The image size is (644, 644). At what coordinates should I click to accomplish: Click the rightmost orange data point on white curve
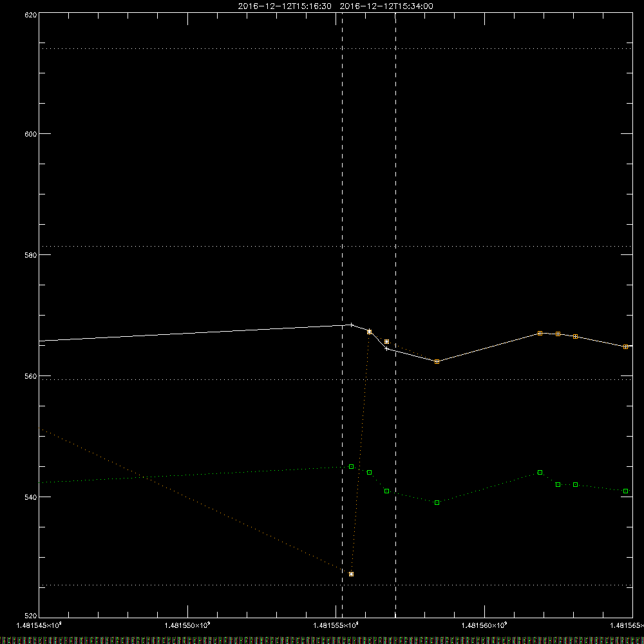click(625, 347)
